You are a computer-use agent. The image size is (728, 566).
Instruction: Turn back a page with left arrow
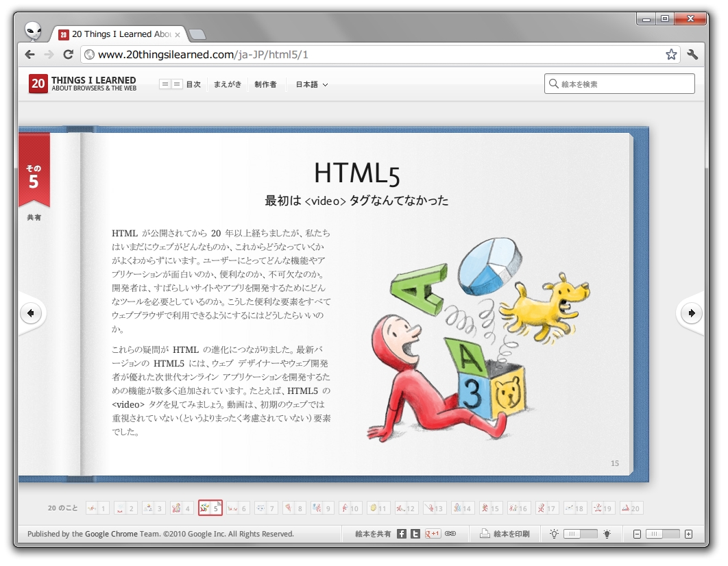(x=30, y=313)
